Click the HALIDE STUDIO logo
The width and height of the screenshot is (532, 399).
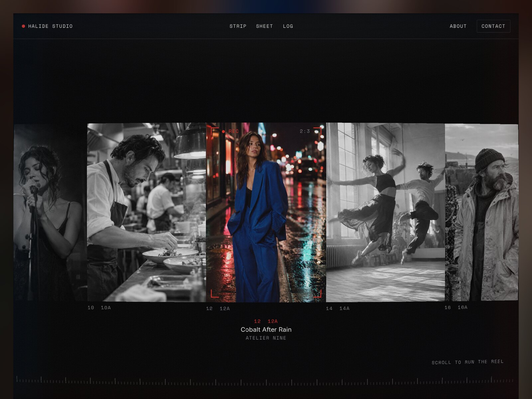[47, 26]
